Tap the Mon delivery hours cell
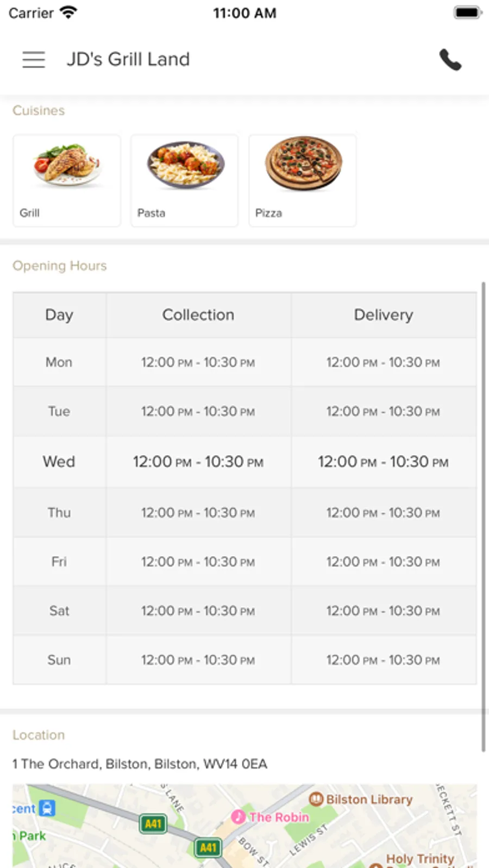 click(384, 362)
